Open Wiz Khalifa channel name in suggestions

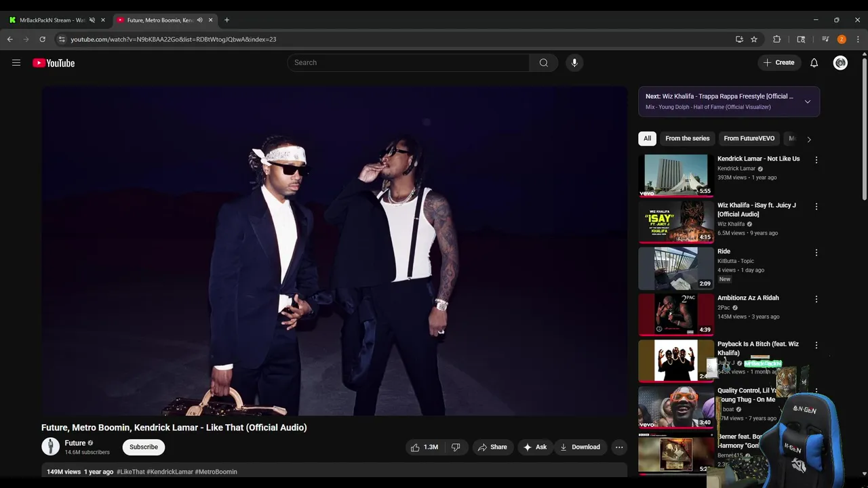click(731, 224)
